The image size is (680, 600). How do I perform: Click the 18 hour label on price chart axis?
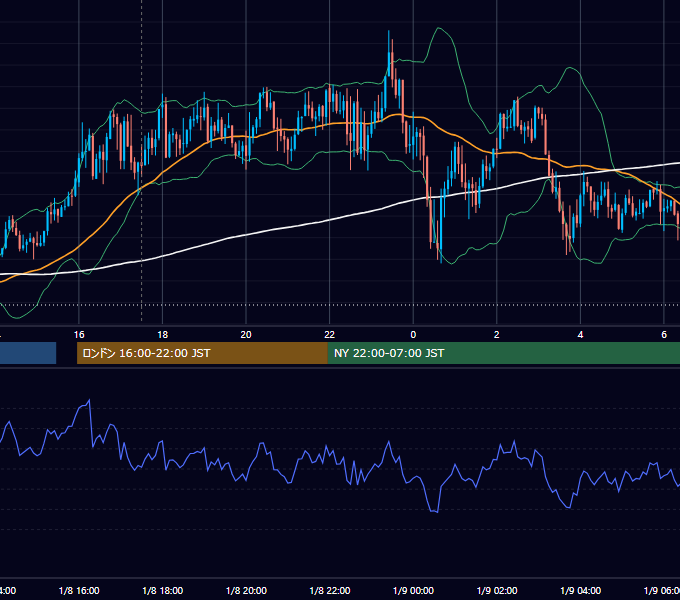163,335
